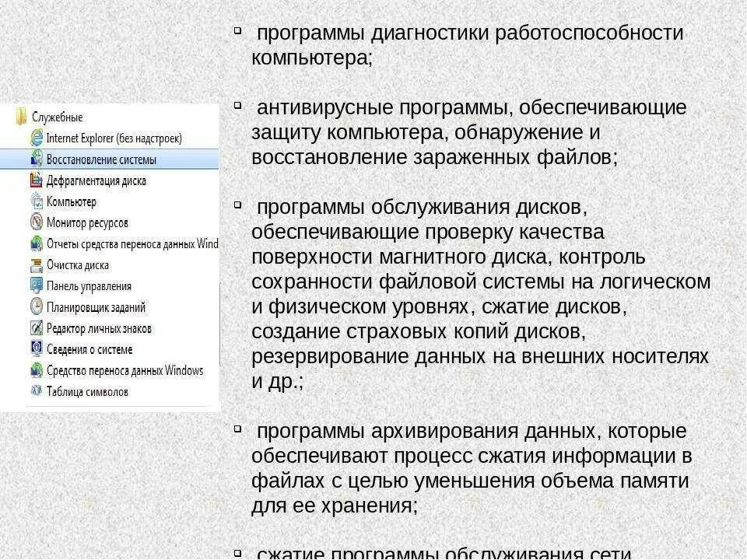
Task: Launch Internet Explorer (без надстроек)
Action: coord(114,138)
